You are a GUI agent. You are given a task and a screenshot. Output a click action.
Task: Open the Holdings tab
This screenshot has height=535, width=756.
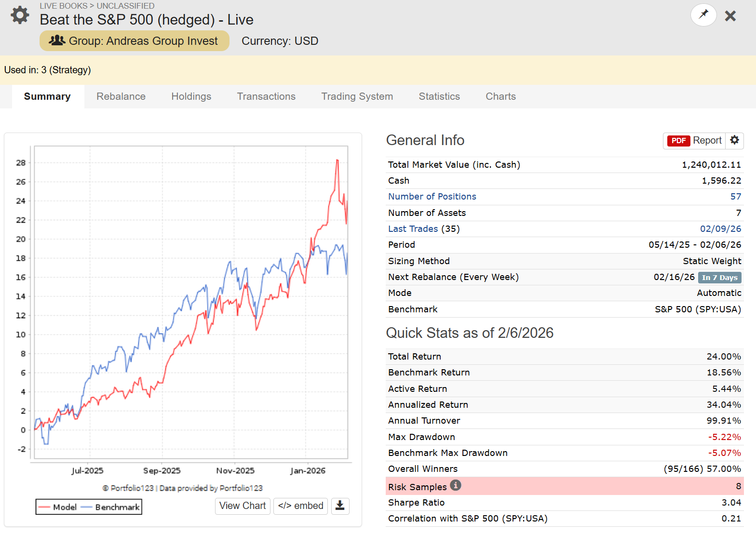pos(191,96)
